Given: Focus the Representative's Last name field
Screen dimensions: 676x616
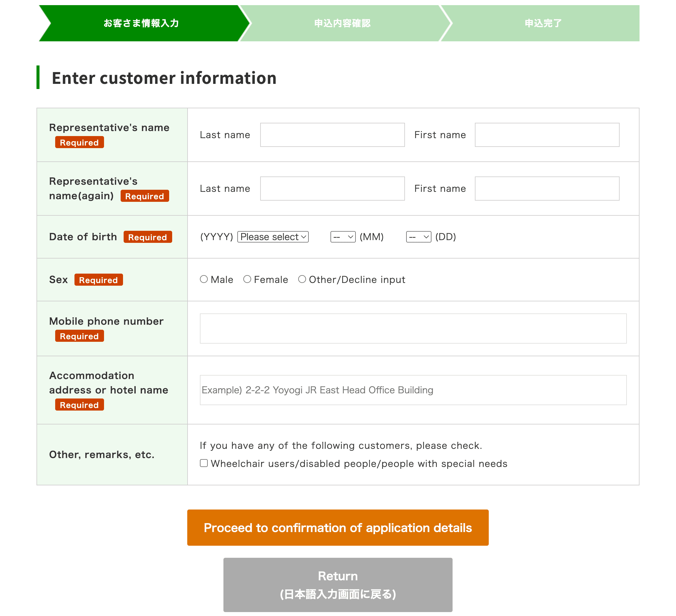Looking at the screenshot, I should click(333, 135).
